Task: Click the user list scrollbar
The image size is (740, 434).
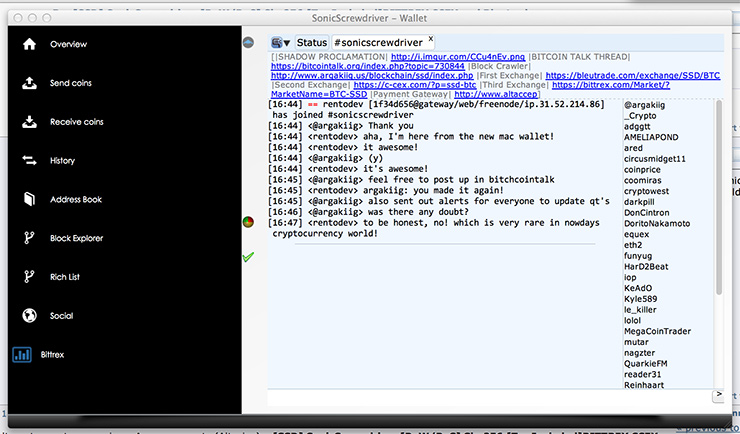Action: coord(719,197)
